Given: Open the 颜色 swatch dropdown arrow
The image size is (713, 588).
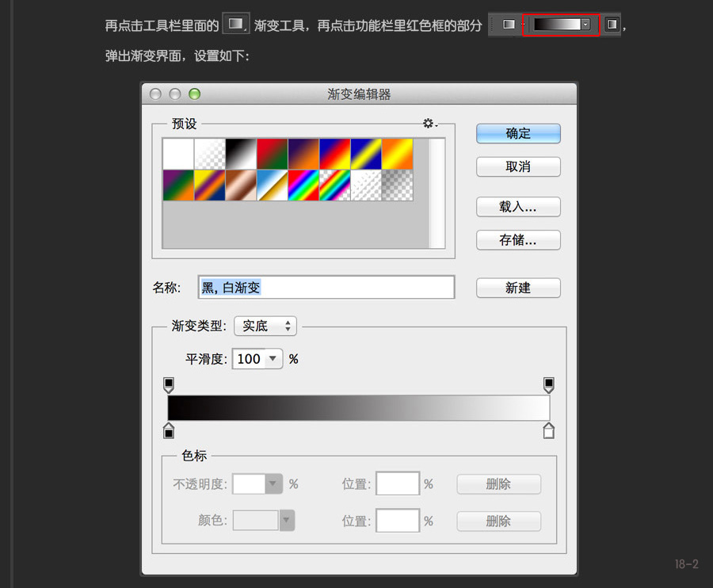Looking at the screenshot, I should click(x=287, y=520).
